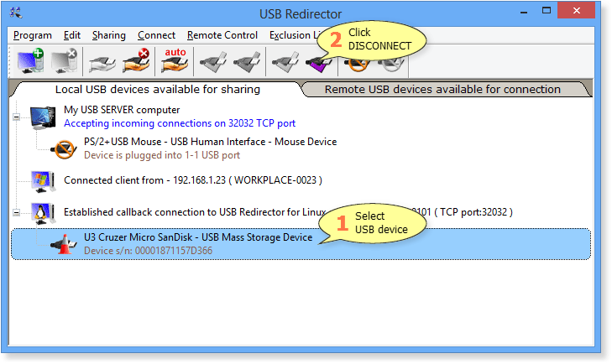Select 'My USB SERVER computer' label
Screen dimensions: 612x364
122,110
